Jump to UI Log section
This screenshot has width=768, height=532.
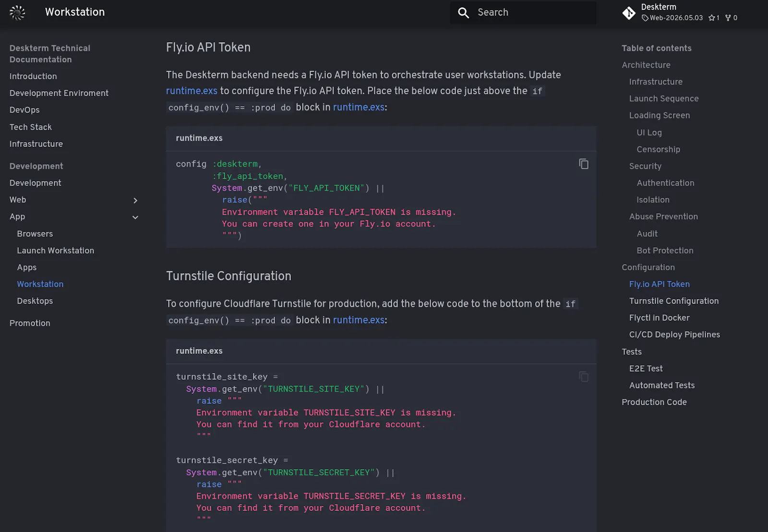pyautogui.click(x=649, y=133)
